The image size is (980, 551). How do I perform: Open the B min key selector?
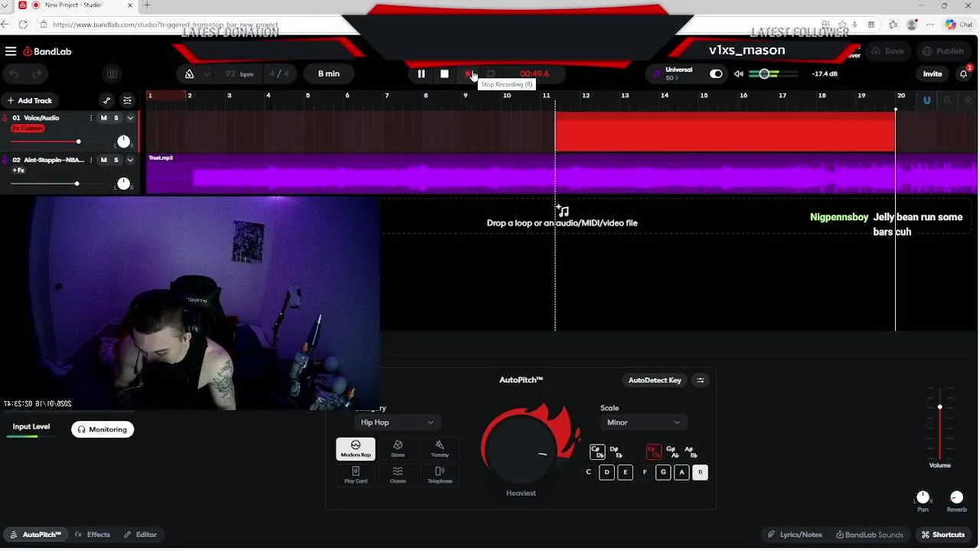coord(328,74)
